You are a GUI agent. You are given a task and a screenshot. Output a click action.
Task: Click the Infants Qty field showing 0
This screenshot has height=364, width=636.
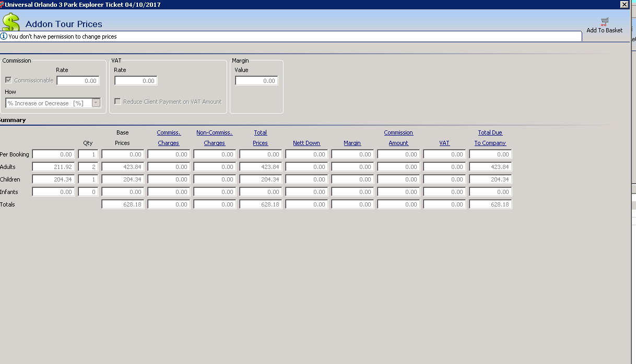pyautogui.click(x=88, y=192)
